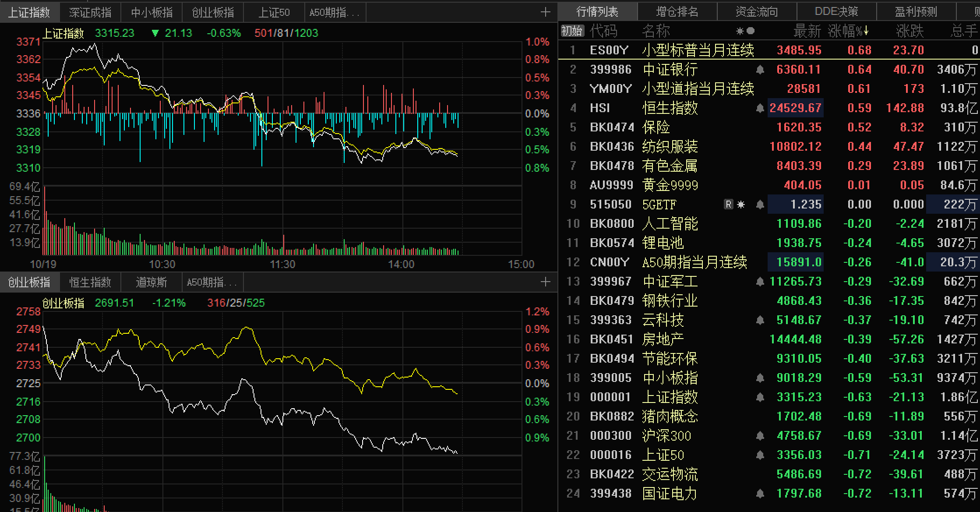Click the R tag icon on the 5GETF row

click(x=728, y=205)
